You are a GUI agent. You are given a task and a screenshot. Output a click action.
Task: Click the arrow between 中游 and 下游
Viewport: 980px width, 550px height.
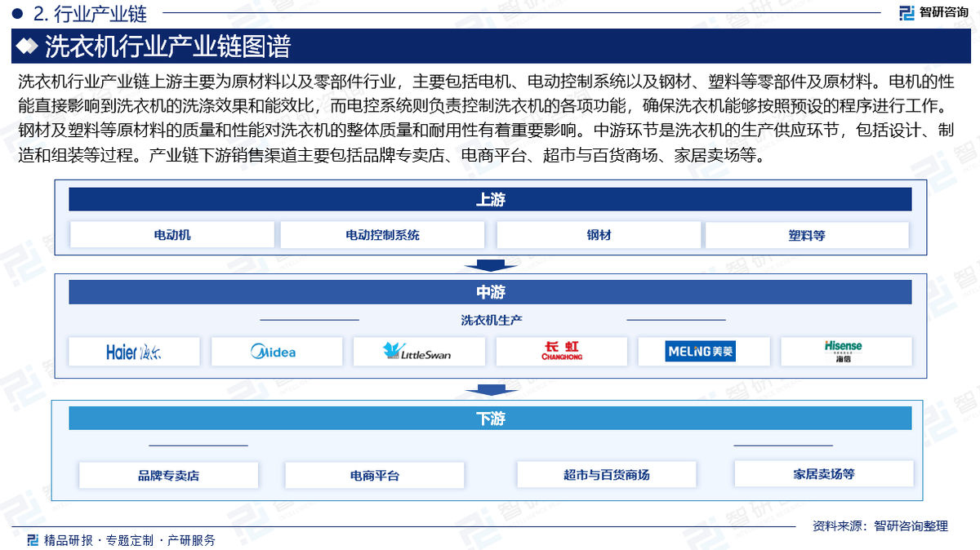click(490, 390)
